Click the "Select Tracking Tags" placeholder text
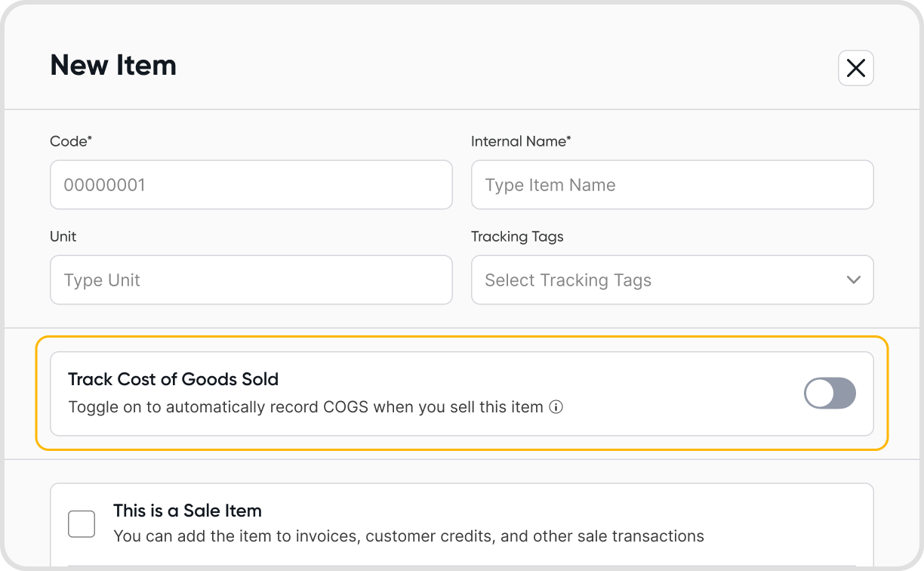The height and width of the screenshot is (571, 924). click(568, 280)
